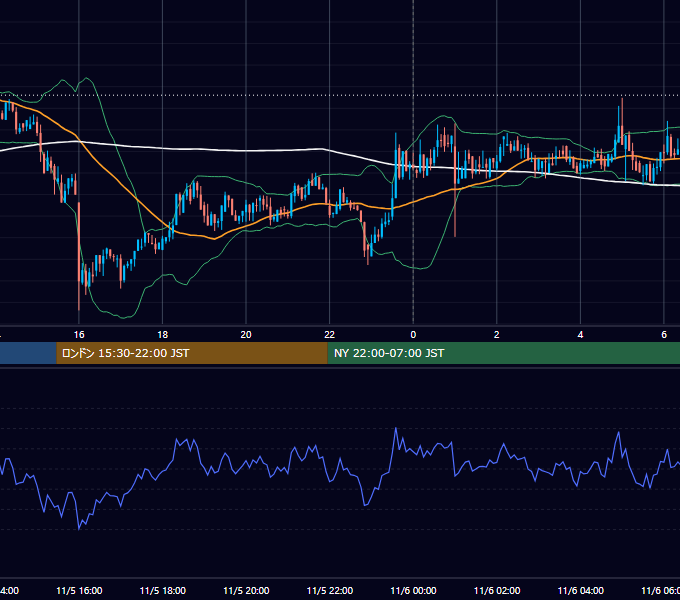
Task: Click the 11/6 02:00 date label
Action: pos(497,591)
